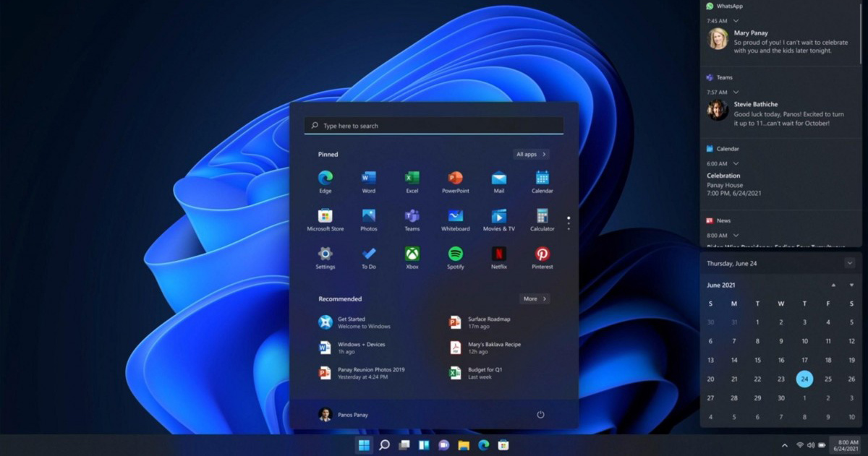Viewport: 868px width, 456px height.
Task: Open Surface Roadmap recommended file
Action: (481, 322)
